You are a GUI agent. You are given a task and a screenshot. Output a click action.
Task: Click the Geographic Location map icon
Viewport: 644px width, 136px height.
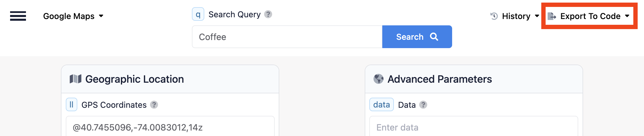click(76, 79)
